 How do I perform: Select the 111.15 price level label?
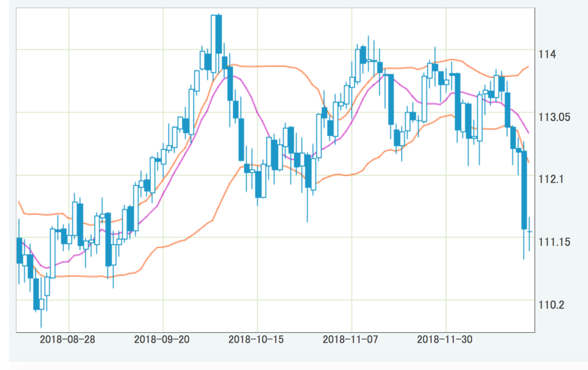coord(554,242)
